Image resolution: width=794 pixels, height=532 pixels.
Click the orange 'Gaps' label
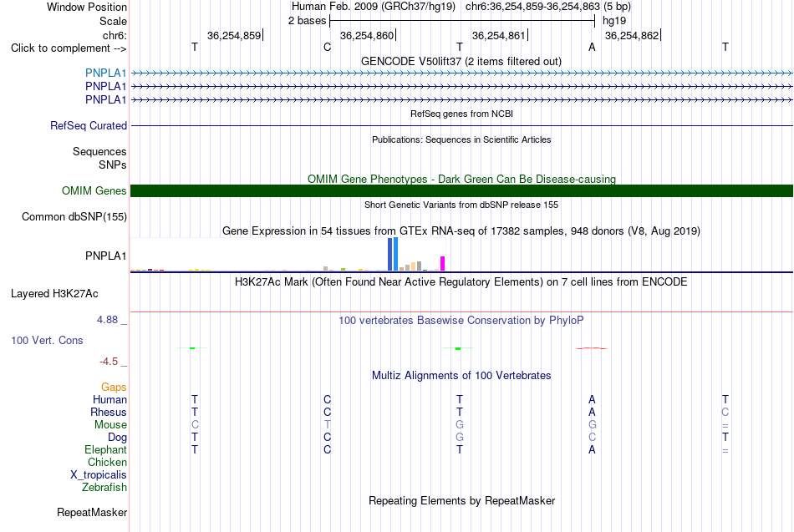(114, 388)
